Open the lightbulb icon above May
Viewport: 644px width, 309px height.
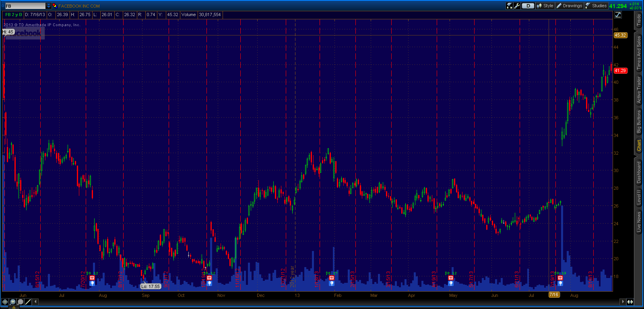(x=451, y=283)
